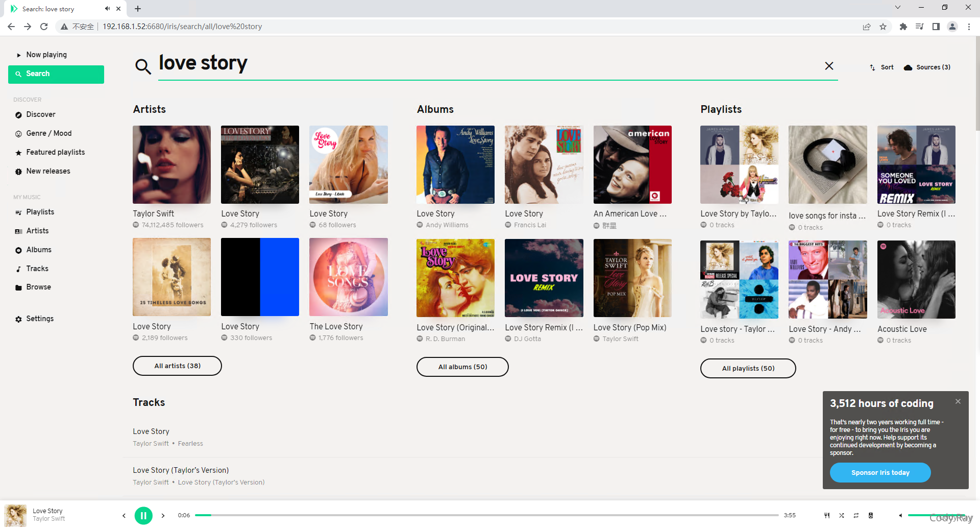Click the All artists (38) button

click(x=177, y=366)
